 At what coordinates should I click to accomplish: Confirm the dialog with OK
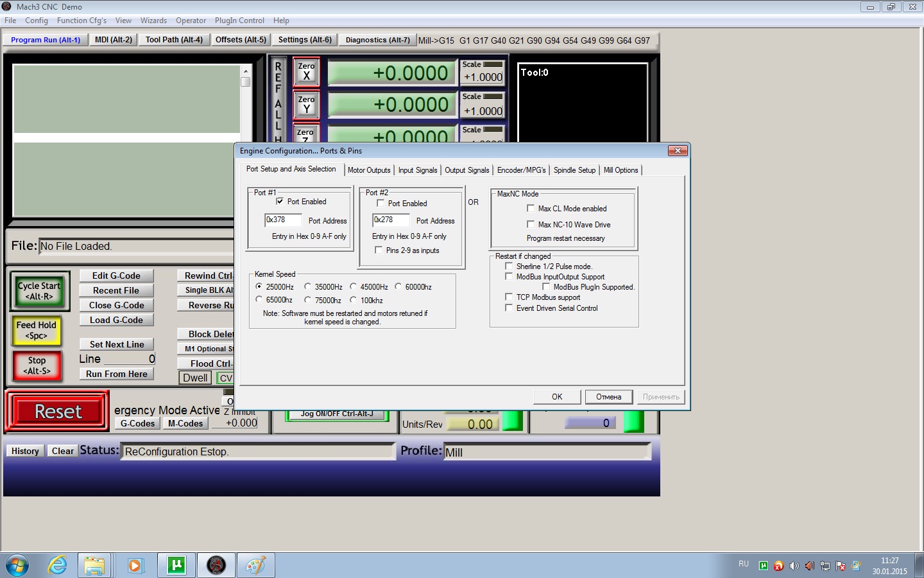coord(557,397)
